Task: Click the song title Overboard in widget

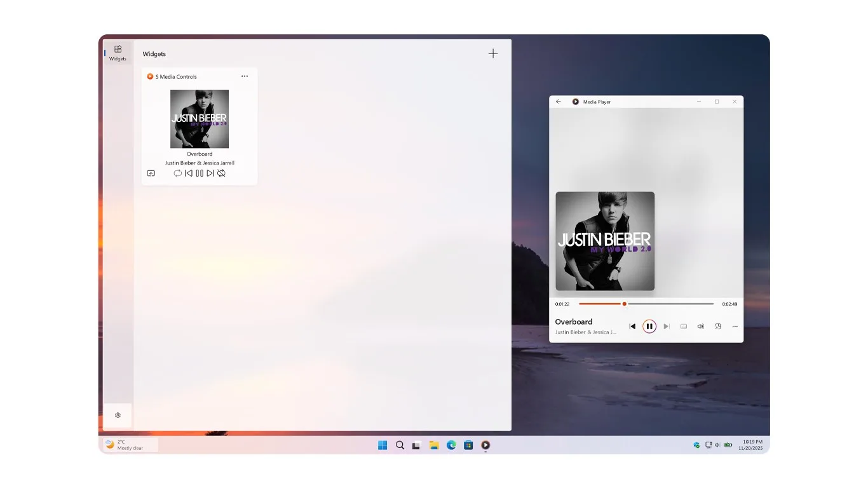Action: 200,154
